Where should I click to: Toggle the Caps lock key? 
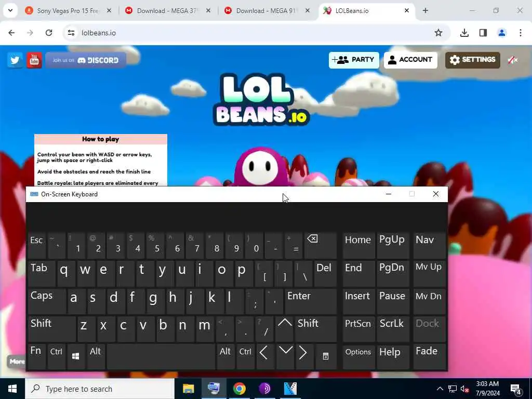pos(47,301)
